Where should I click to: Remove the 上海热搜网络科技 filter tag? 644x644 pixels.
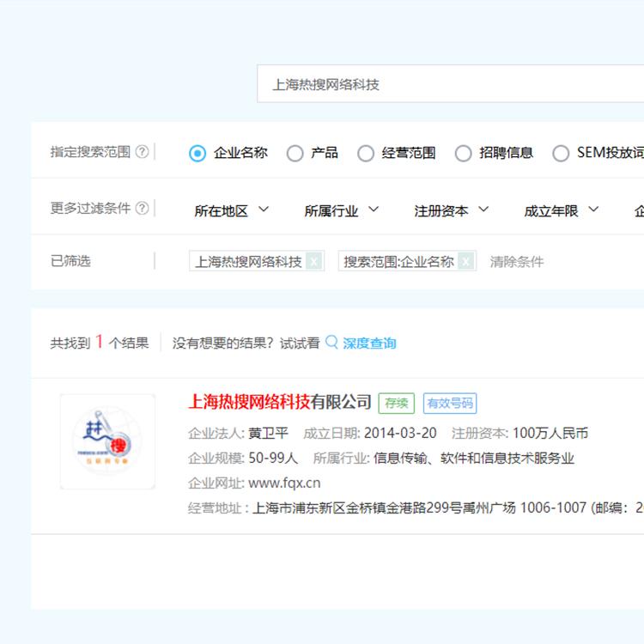point(313,261)
